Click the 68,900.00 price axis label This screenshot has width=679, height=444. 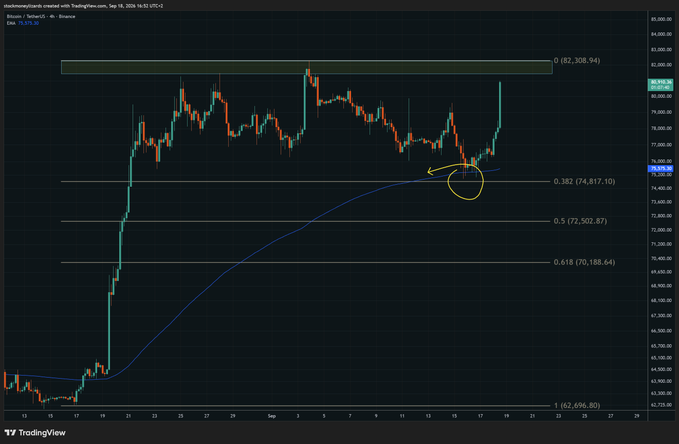click(x=661, y=286)
